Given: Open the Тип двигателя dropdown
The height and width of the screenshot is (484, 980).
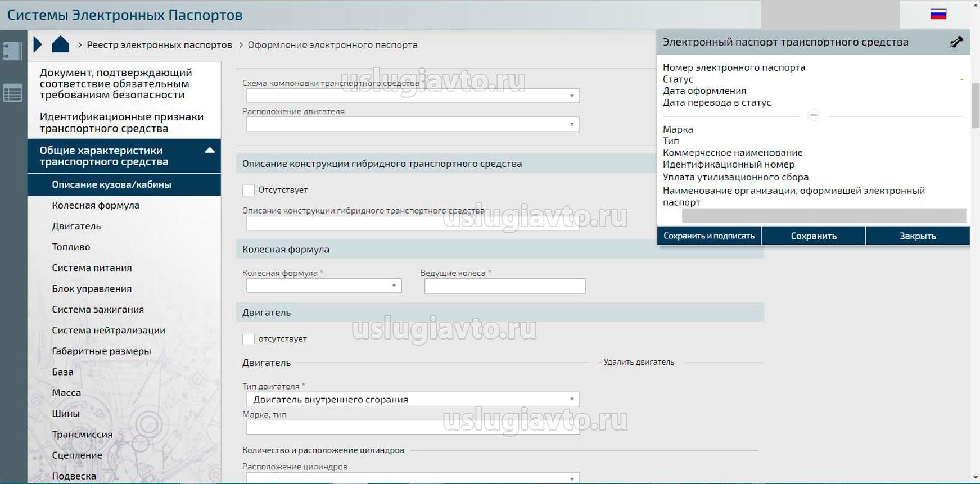Looking at the screenshot, I should point(413,400).
